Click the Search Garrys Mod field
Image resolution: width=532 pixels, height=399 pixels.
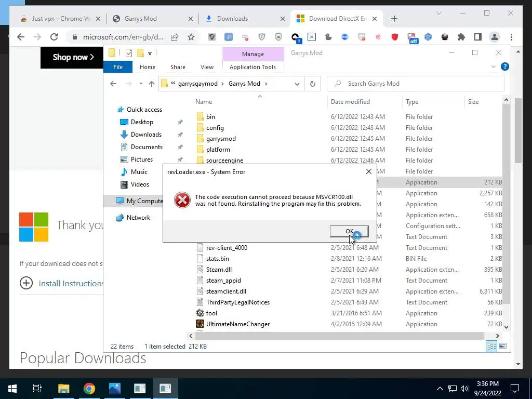pyautogui.click(x=416, y=84)
